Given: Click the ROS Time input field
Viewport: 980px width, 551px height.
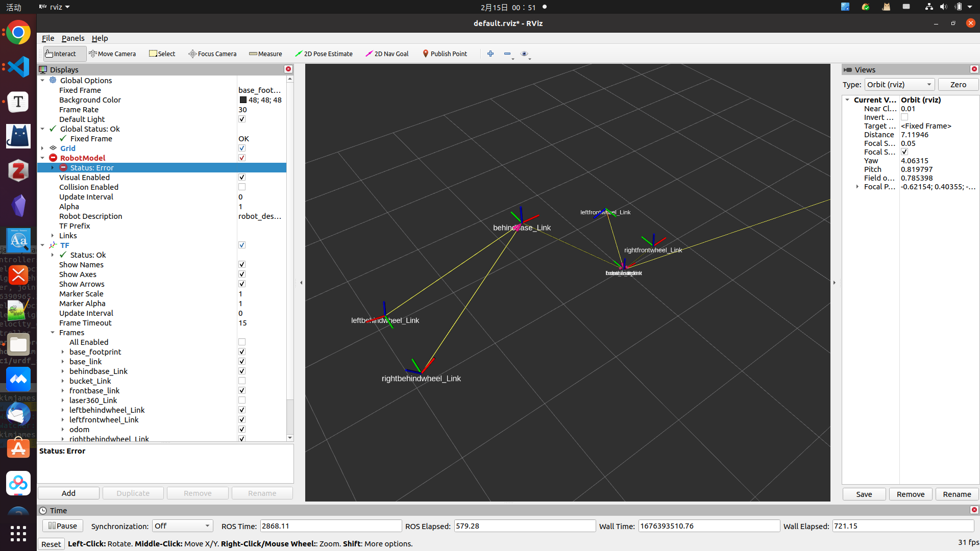Looking at the screenshot, I should (331, 526).
